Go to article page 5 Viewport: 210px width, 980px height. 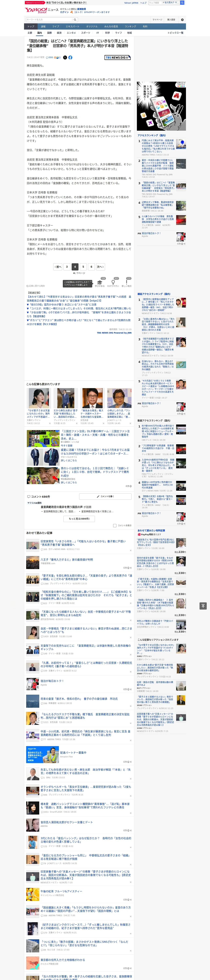coord(83,267)
